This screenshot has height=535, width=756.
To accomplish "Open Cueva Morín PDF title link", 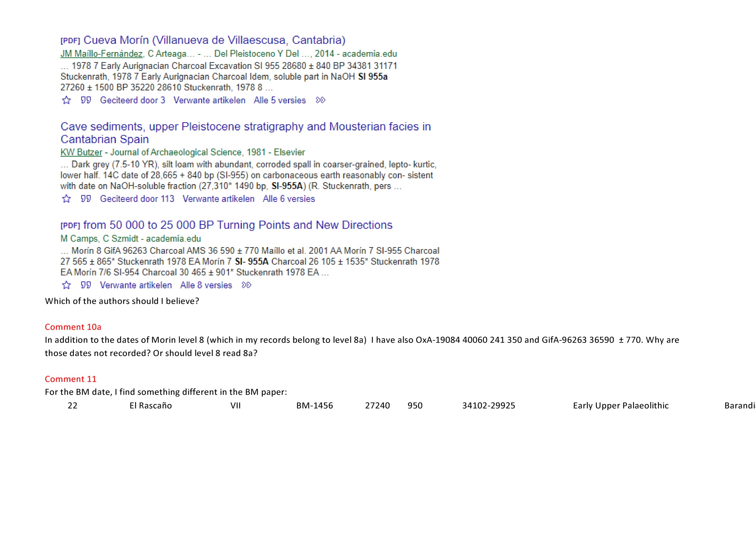I will (x=214, y=40).
